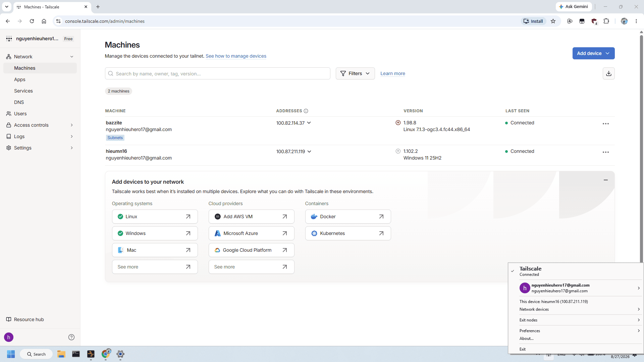Open the Microsoft Azure option
This screenshot has height=362, width=644.
252,233
